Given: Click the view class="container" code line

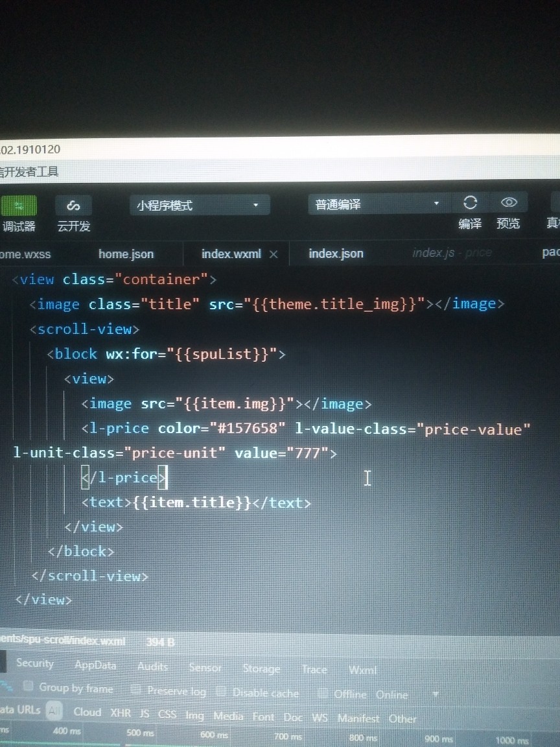Looking at the screenshot, I should tap(114, 279).
